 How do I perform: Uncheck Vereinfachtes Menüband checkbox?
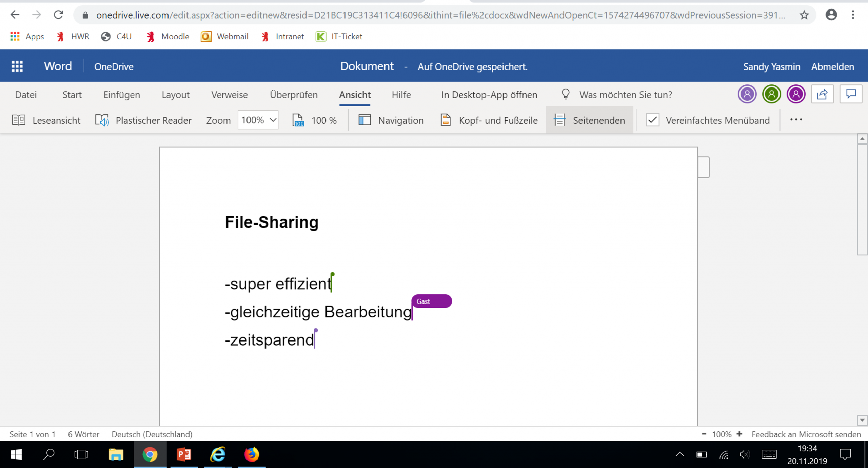click(x=653, y=120)
